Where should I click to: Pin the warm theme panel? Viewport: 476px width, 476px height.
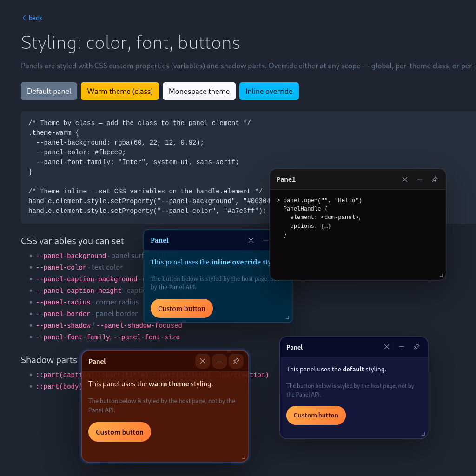coord(236,361)
